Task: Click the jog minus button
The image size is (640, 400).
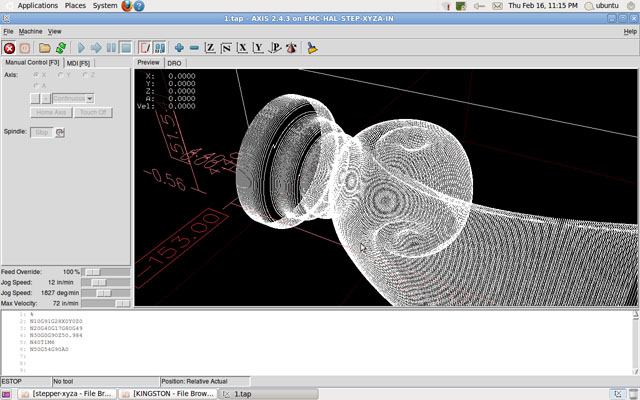Action: coord(35,99)
